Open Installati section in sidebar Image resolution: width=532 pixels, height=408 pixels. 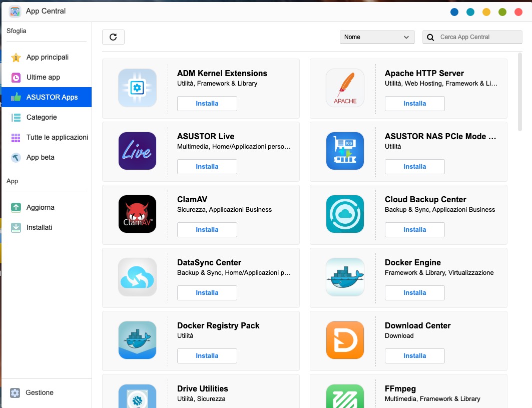coord(47,227)
